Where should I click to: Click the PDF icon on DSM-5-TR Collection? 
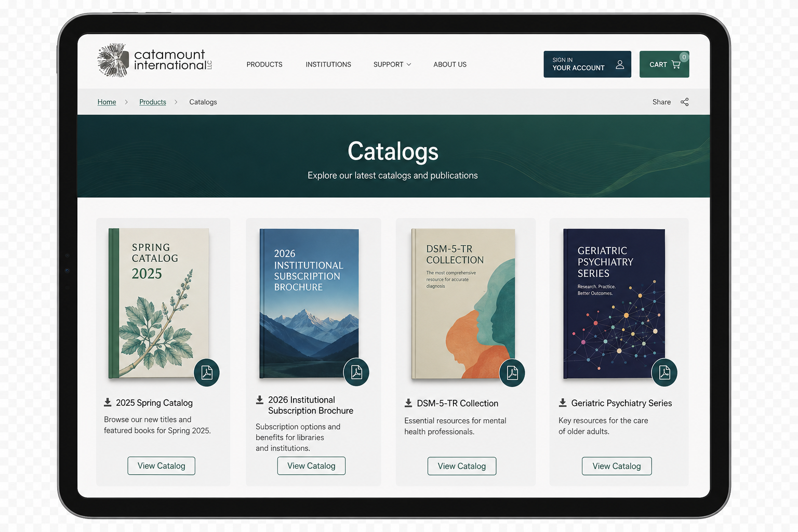coord(512,373)
